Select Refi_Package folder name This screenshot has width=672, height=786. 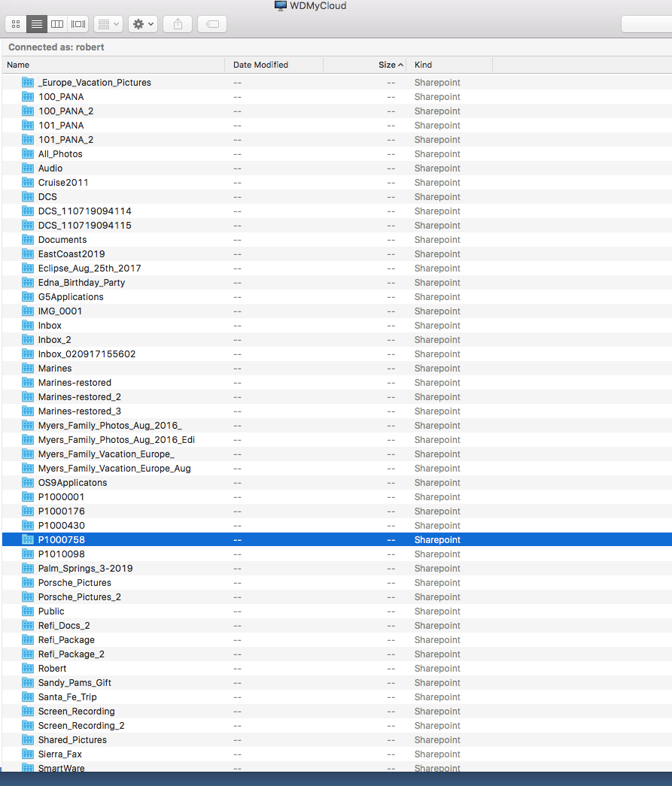pos(66,639)
